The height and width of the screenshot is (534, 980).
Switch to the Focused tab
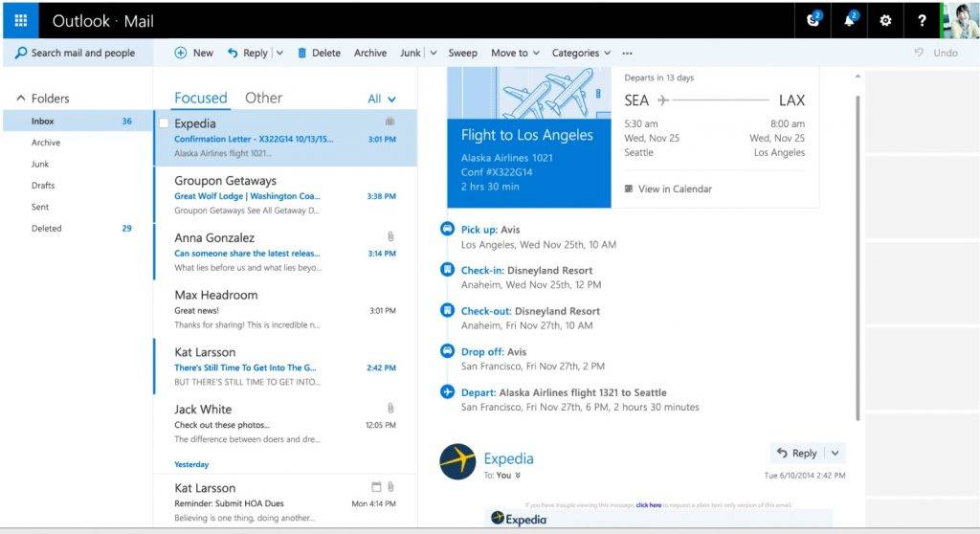201,99
